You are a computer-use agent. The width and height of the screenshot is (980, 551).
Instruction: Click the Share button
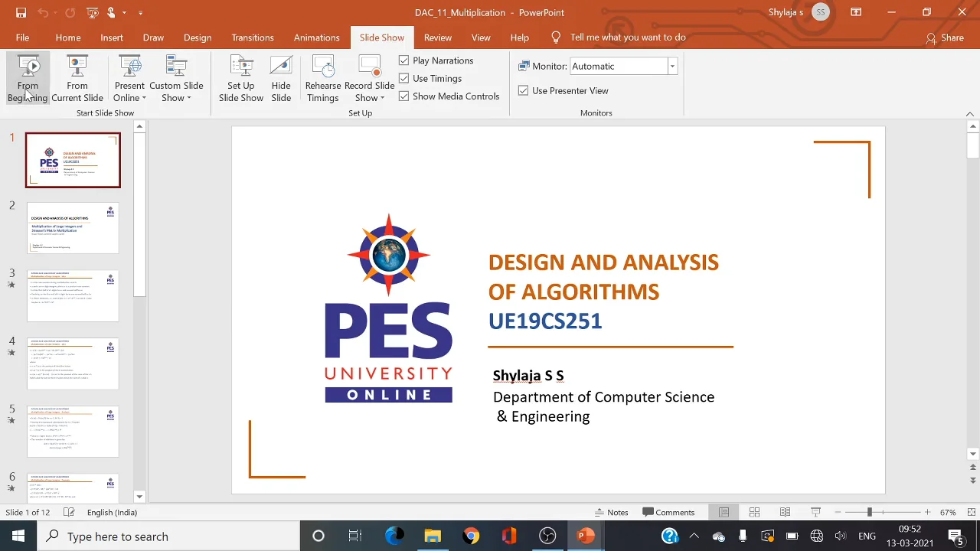tap(945, 37)
